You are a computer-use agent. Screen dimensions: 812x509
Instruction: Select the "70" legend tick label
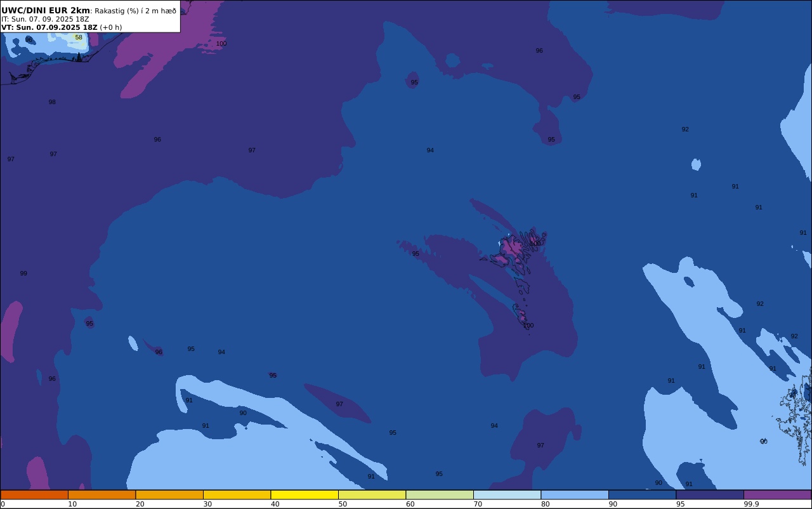tap(478, 504)
